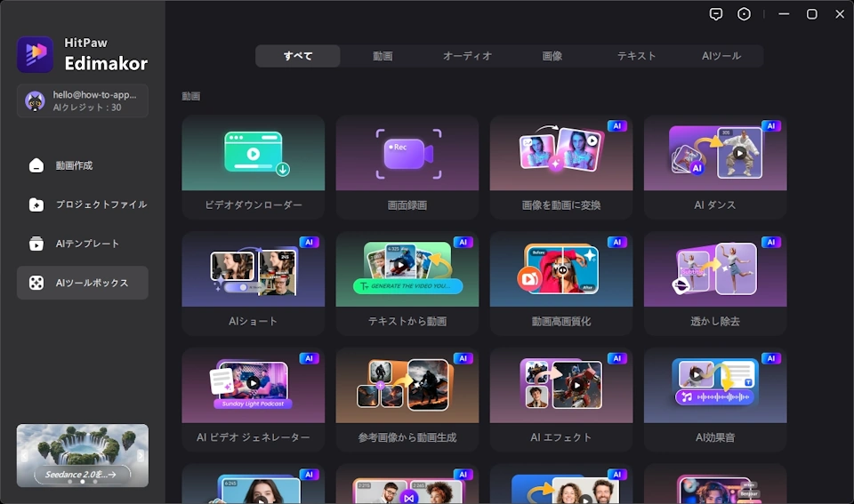Open AIテンプレート in the sidebar
Screen dimensions: 854x504
click(82, 244)
